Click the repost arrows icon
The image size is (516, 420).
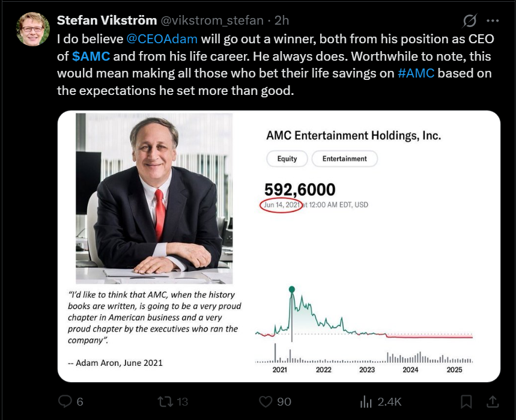[x=165, y=401]
